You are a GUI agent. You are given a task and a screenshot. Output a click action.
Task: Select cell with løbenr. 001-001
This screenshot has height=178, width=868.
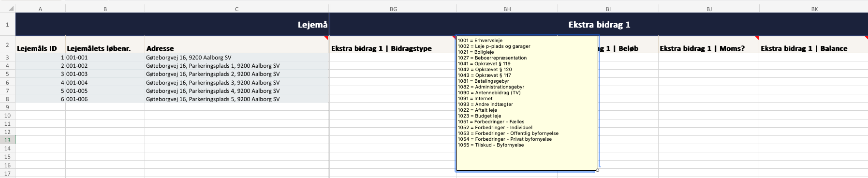[105, 57]
